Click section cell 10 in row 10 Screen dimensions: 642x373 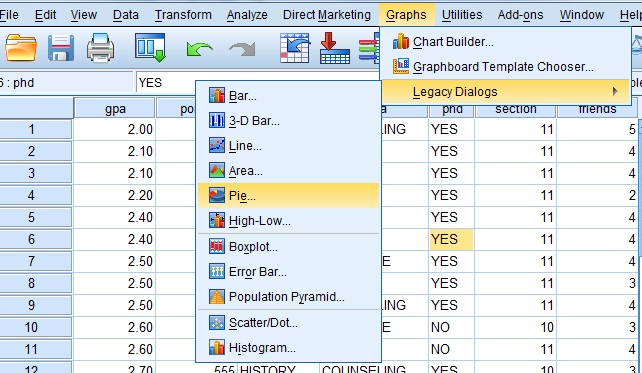515,327
